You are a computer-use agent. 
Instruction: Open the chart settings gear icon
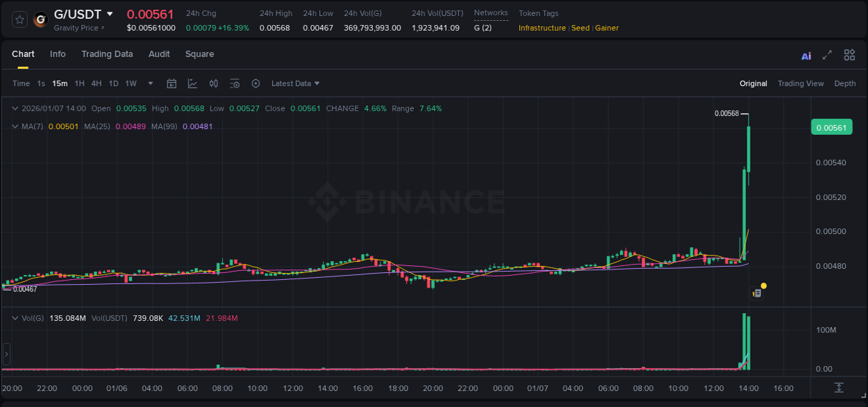(x=256, y=83)
